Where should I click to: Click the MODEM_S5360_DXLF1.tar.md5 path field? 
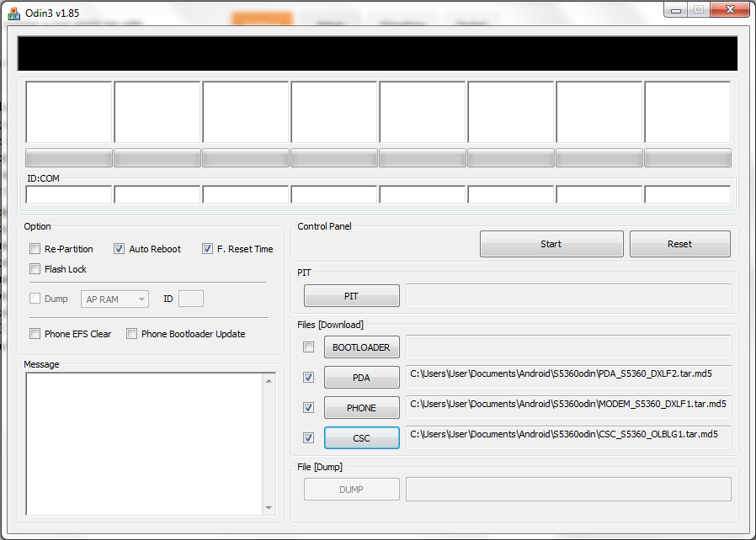click(569, 408)
